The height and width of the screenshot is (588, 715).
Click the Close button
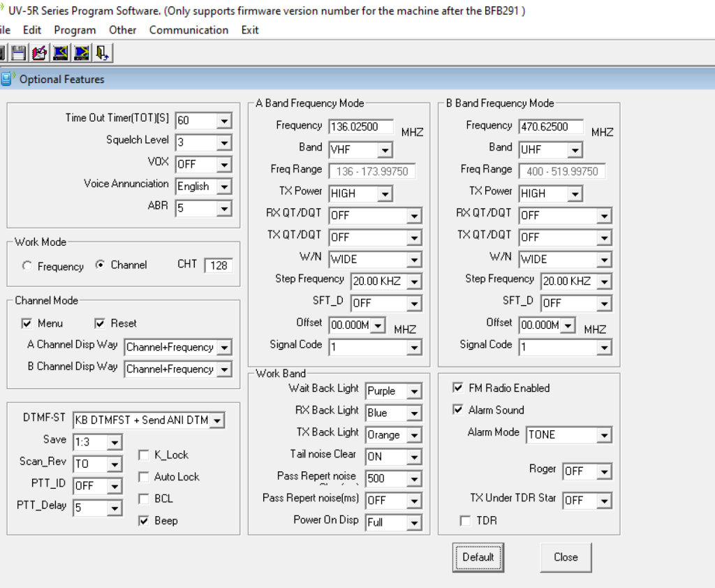coord(566,557)
